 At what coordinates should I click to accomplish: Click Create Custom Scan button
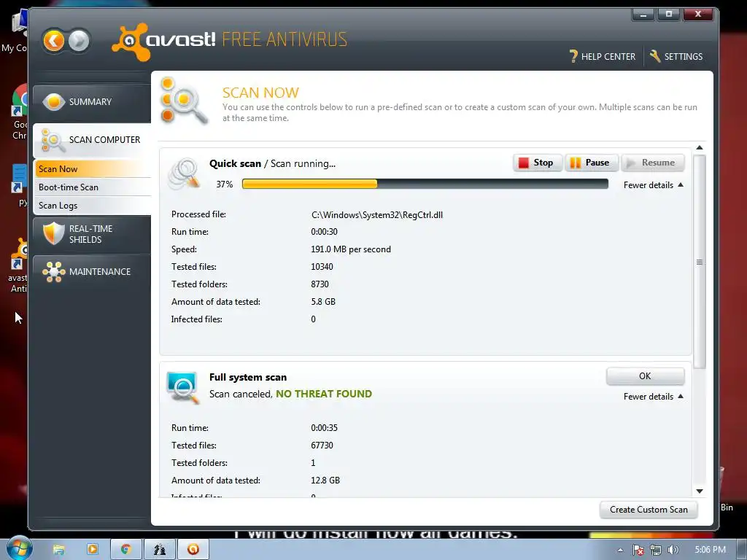[x=649, y=510]
